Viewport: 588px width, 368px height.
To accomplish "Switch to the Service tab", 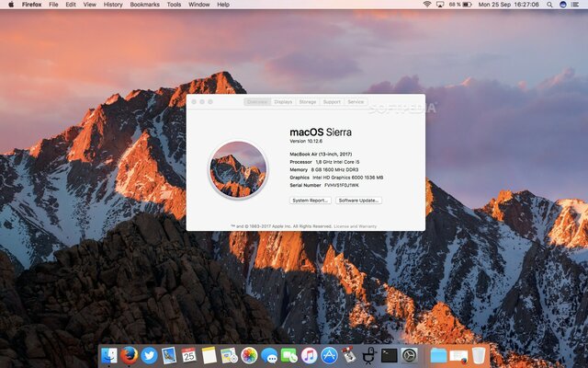I will click(x=356, y=102).
